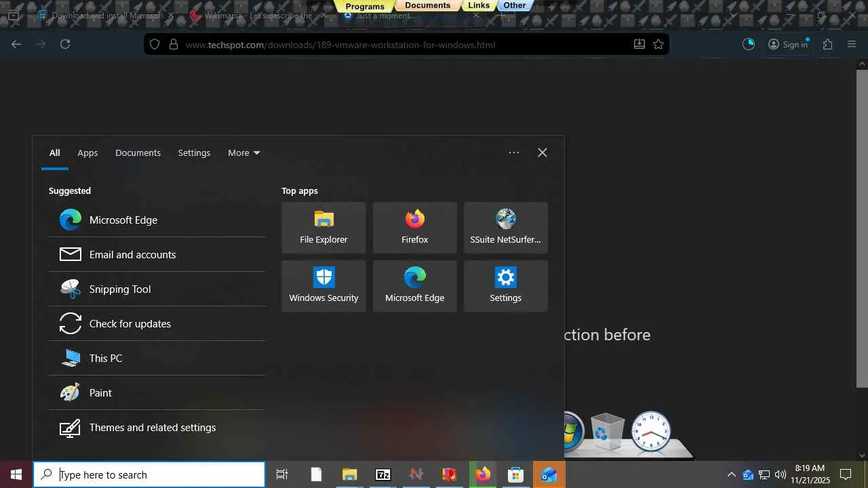The height and width of the screenshot is (488, 868).
Task: Launch Paint from the Suggested list
Action: pos(157,393)
